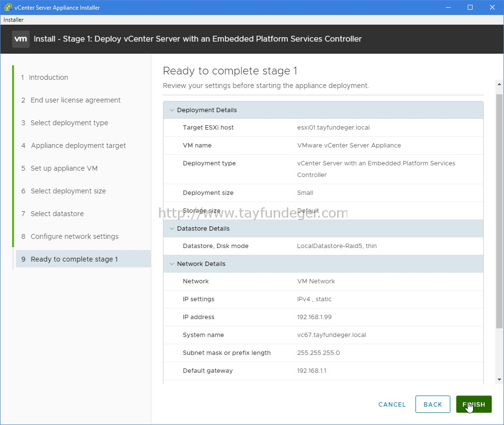Click the vertical scrollbar thumb
Viewport: 504px width, 425px height.
499,211
